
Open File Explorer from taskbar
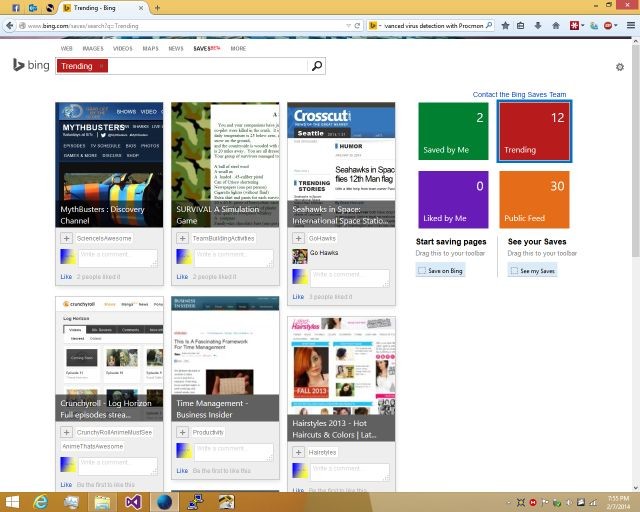pos(102,502)
